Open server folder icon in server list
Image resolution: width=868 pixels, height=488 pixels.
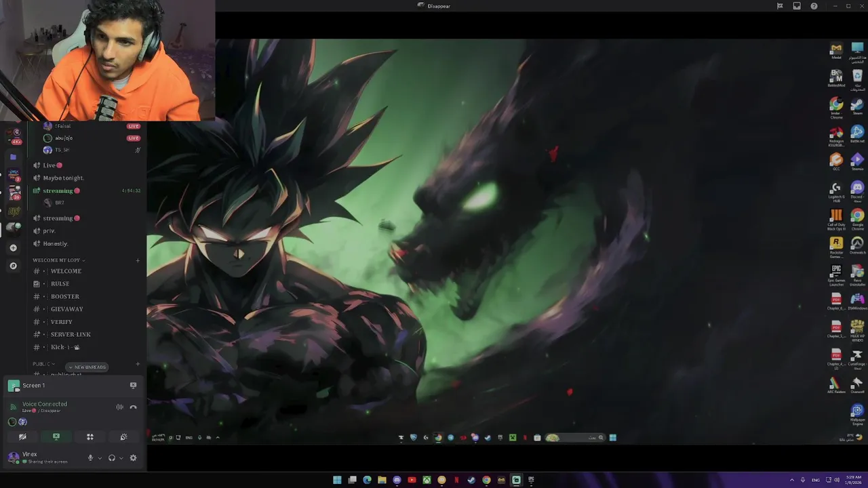13,157
